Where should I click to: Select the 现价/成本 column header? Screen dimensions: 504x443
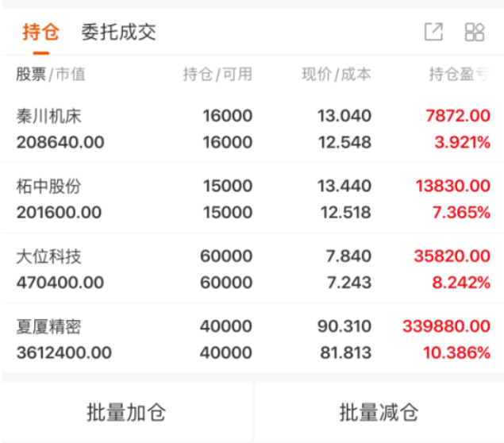[337, 75]
